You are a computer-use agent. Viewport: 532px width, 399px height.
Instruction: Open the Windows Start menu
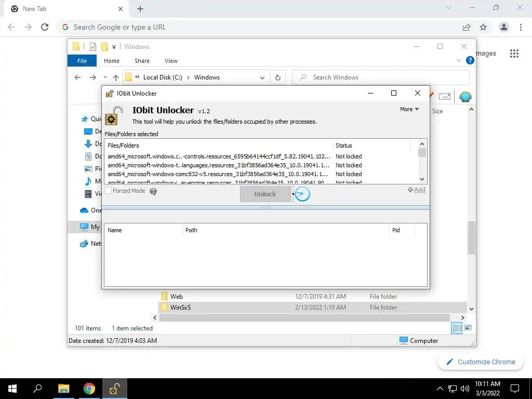click(12, 389)
